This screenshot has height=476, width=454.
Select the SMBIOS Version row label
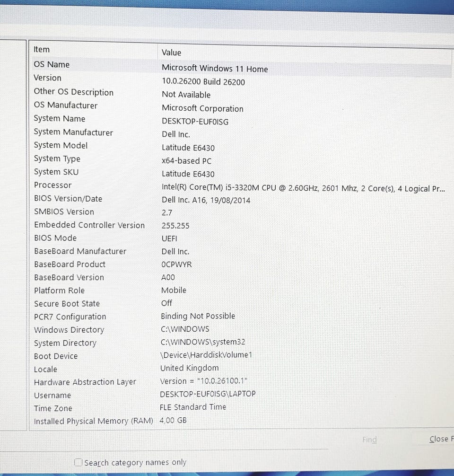tap(64, 212)
